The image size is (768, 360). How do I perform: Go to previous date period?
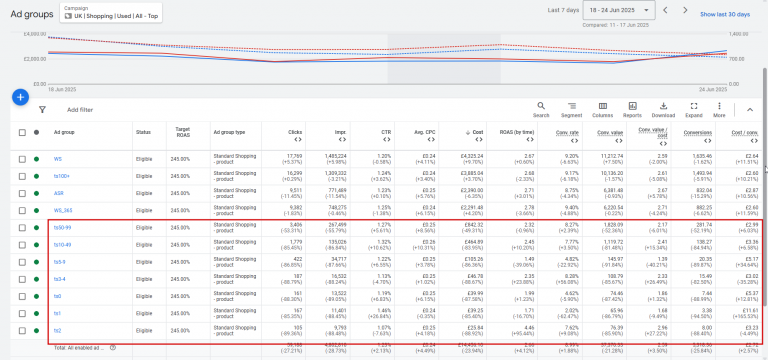coord(665,10)
